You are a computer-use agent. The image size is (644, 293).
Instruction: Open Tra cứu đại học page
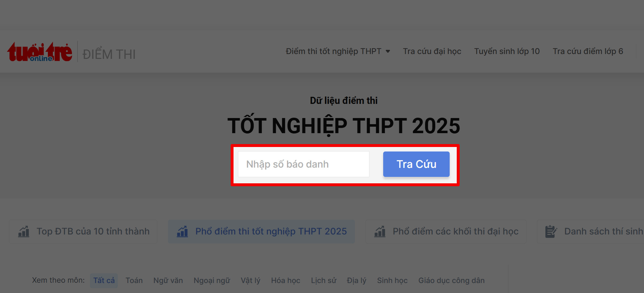tap(432, 51)
